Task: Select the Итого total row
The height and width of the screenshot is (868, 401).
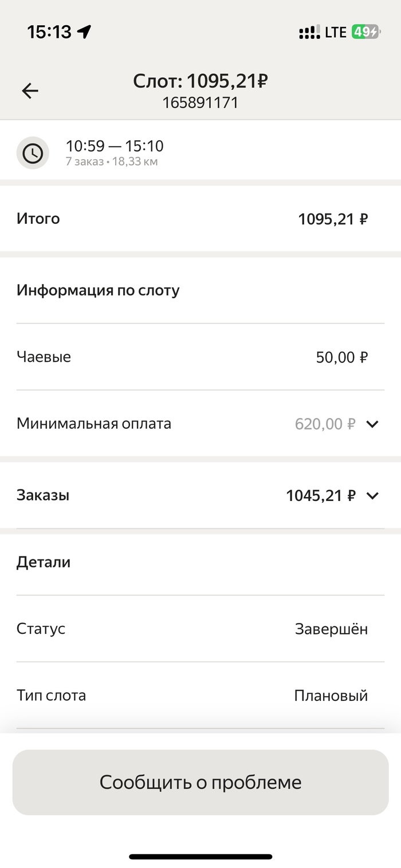Action: point(200,219)
